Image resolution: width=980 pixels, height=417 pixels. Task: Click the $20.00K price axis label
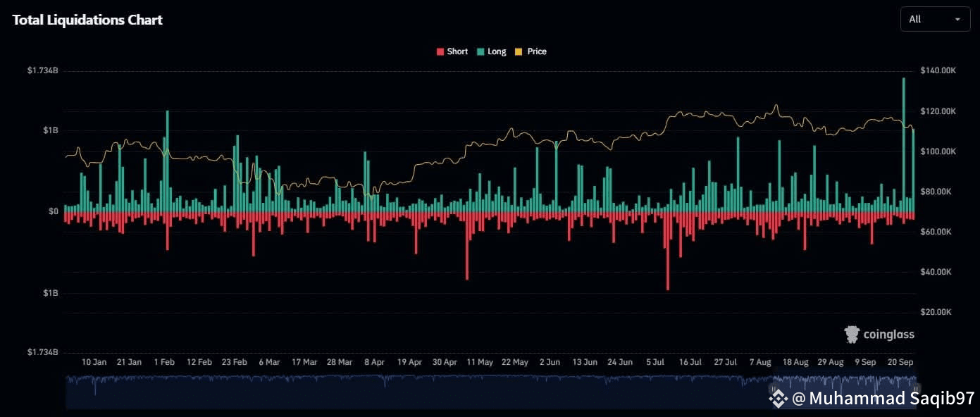click(x=936, y=312)
